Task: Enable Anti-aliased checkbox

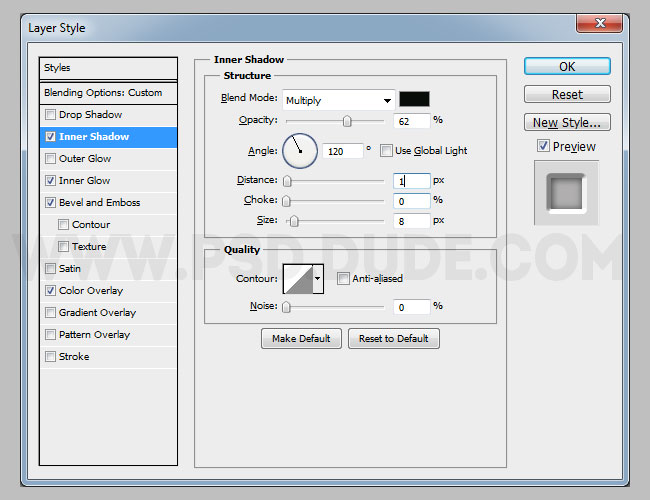Action: [343, 279]
